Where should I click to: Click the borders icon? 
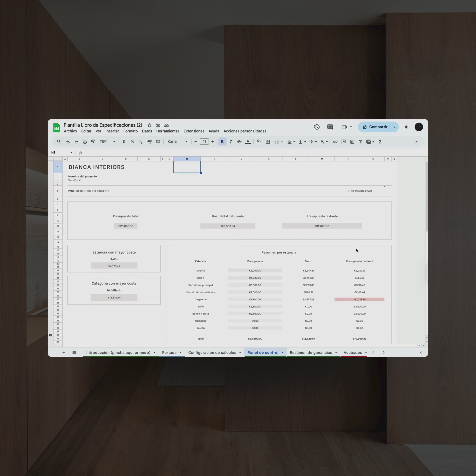[268, 142]
